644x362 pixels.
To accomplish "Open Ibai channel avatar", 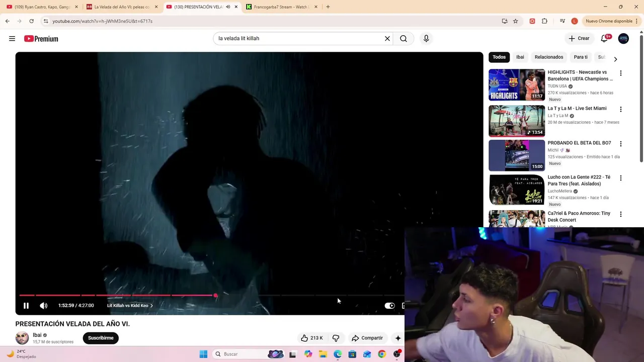I will click(x=22, y=338).
